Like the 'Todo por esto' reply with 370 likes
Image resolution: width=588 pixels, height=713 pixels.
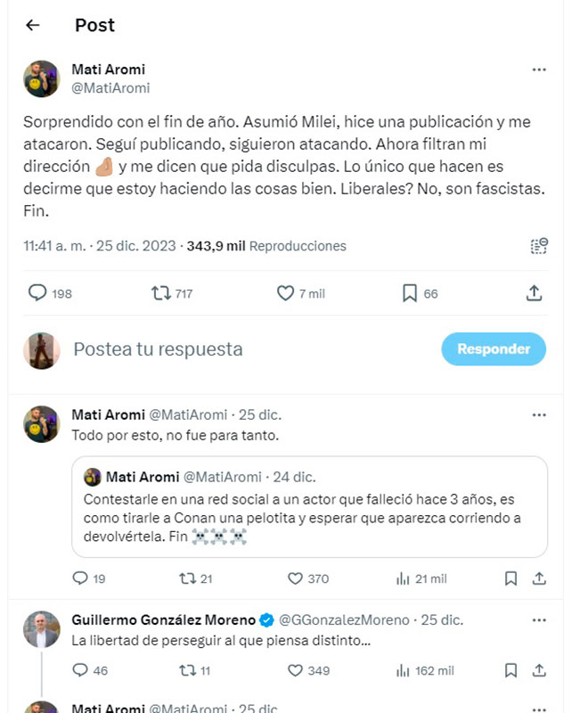(x=297, y=578)
